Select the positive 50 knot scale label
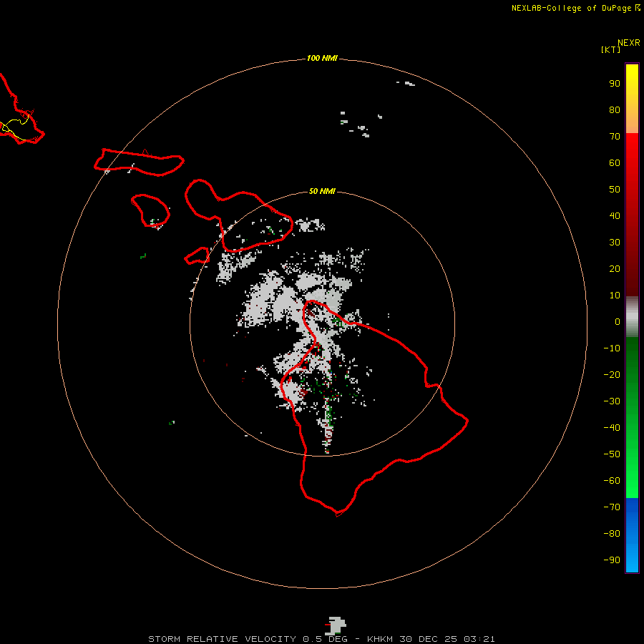Image resolution: width=644 pixels, height=644 pixels. pyautogui.click(x=615, y=190)
